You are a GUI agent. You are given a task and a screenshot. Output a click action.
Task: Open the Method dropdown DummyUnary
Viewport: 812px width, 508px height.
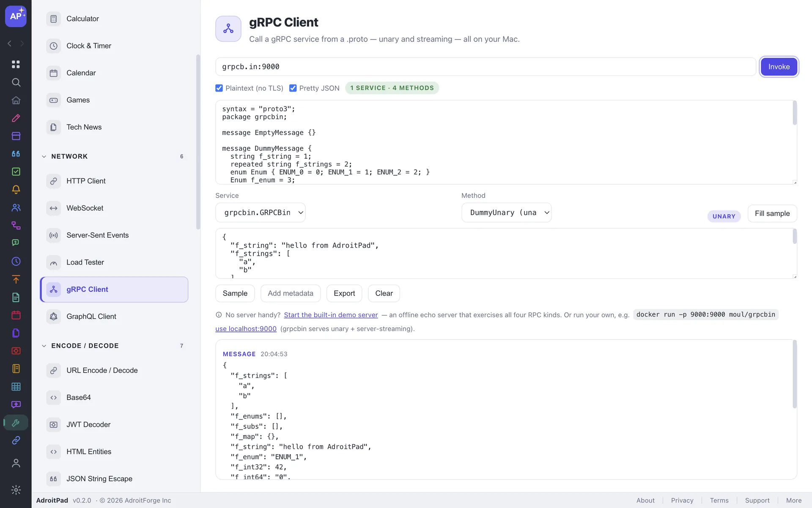point(506,213)
